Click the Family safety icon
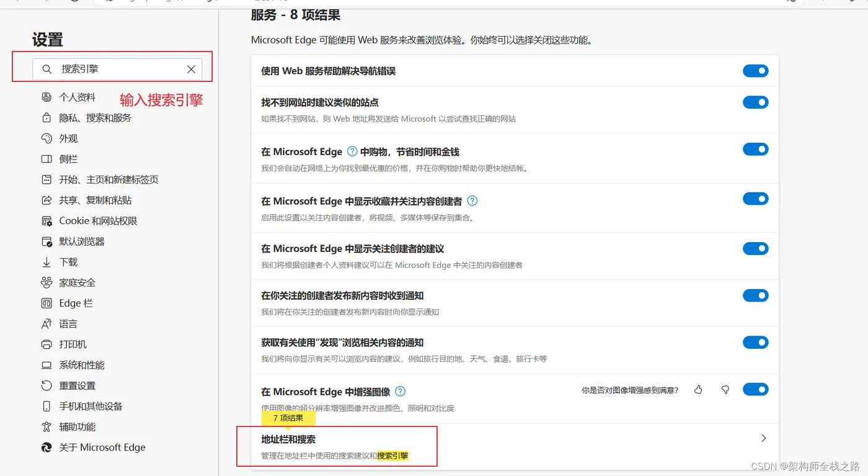Screen dimensions: 868x476 pos(46,282)
